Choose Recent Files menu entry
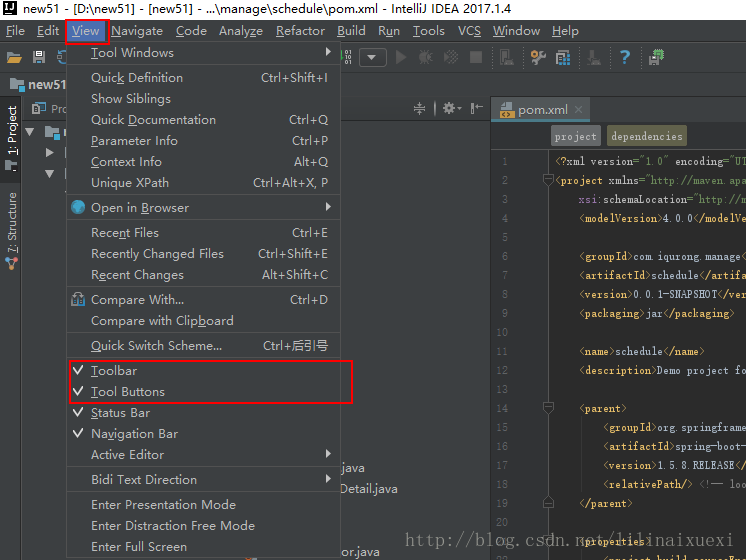 tap(204, 233)
